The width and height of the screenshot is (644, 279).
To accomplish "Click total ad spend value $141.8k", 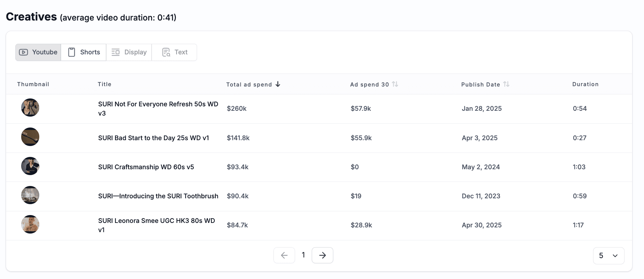I will pyautogui.click(x=238, y=138).
